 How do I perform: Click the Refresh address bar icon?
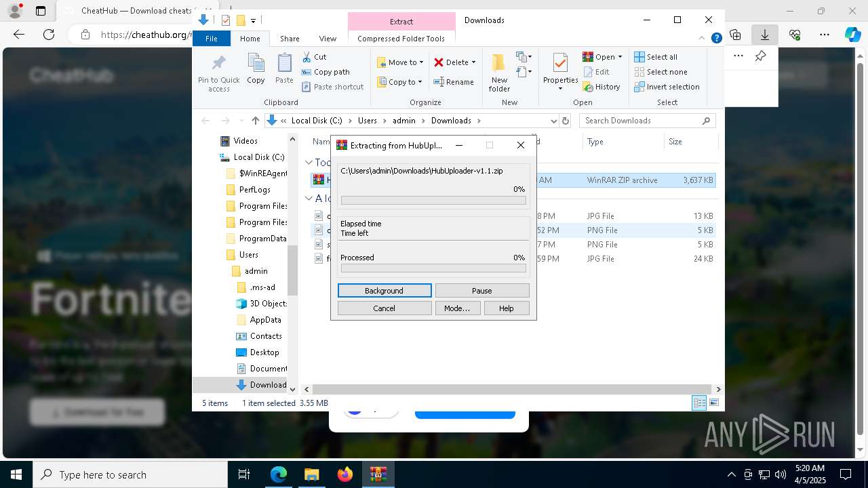coord(566,121)
